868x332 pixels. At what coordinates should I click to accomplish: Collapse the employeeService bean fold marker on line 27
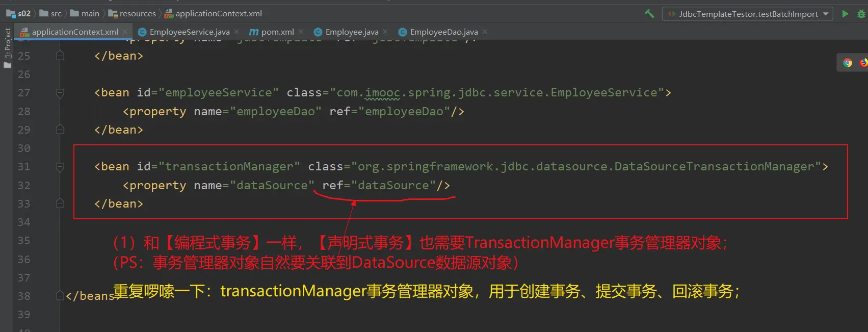point(60,93)
